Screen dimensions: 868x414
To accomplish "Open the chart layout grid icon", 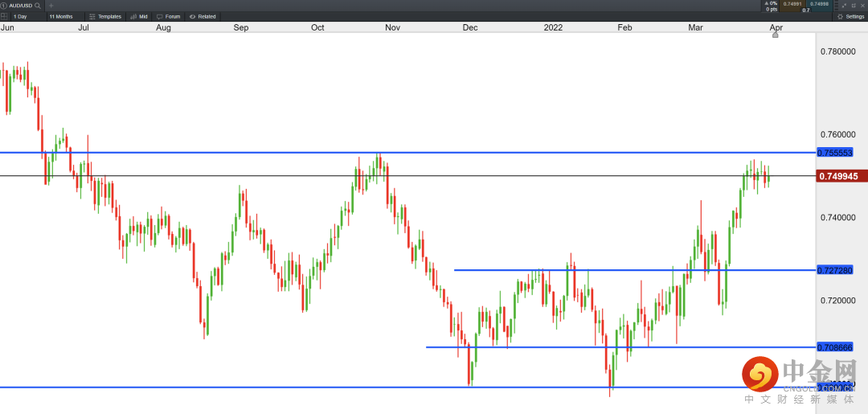I will coord(5,17).
